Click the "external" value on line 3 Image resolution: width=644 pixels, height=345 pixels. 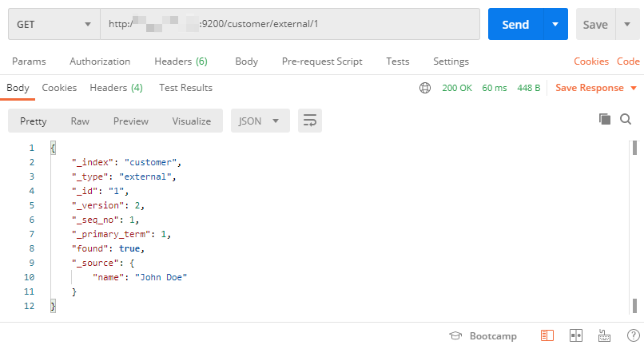[145, 176]
